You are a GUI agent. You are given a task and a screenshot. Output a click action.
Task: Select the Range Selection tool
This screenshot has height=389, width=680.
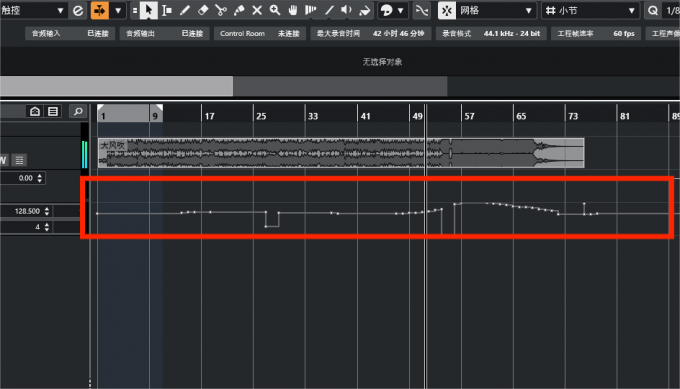click(167, 10)
